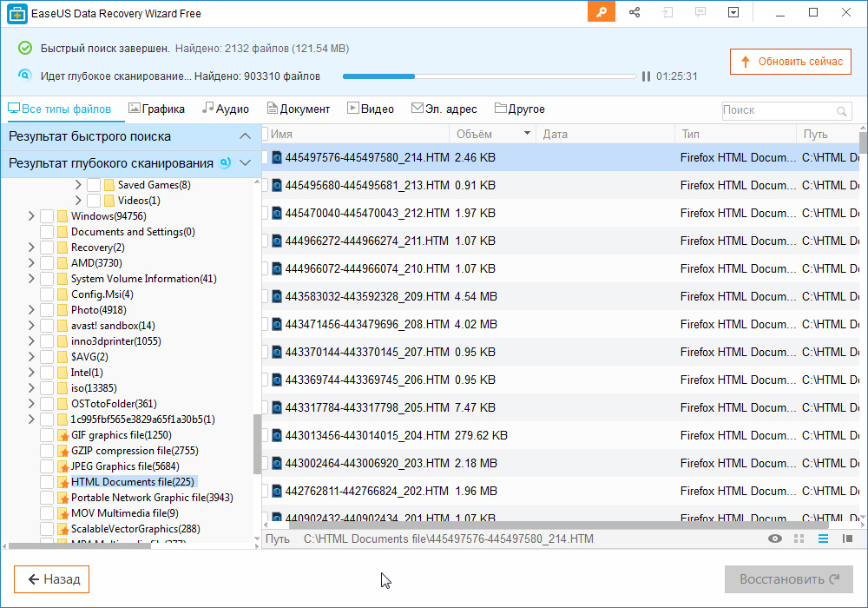The image size is (868, 608).
Task: Click the folder tree vertical scrollbar
Action: click(x=257, y=444)
